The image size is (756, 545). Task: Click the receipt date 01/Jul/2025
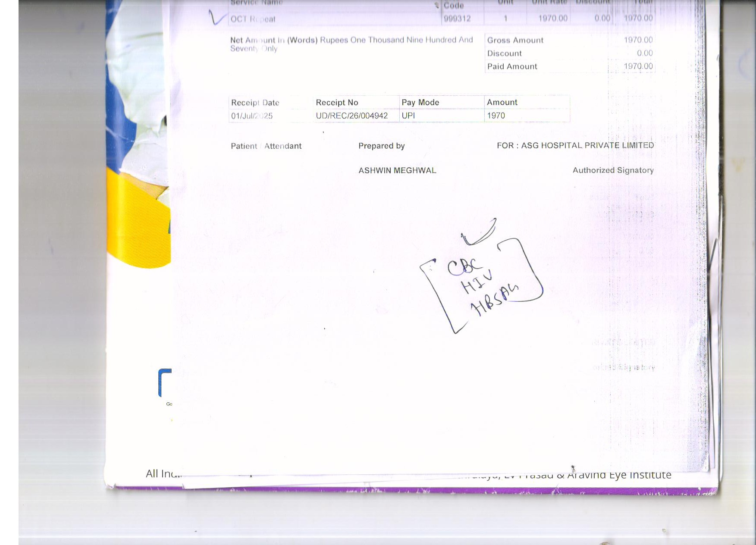coord(252,116)
